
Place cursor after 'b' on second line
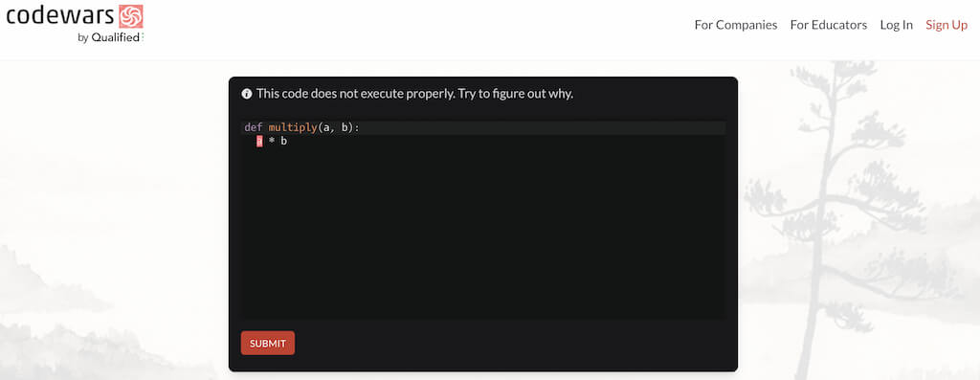[287, 142]
